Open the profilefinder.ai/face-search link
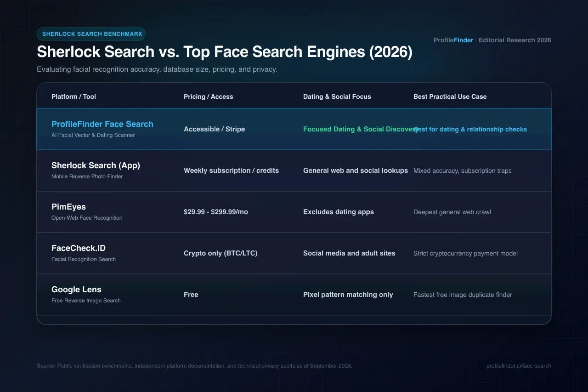This screenshot has width=588, height=392. pyautogui.click(x=519, y=366)
